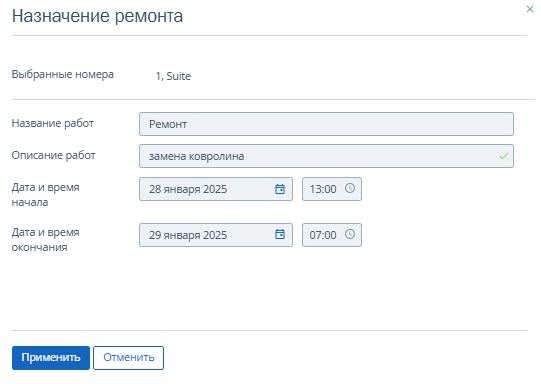Open the start date calendar icon

click(x=280, y=189)
